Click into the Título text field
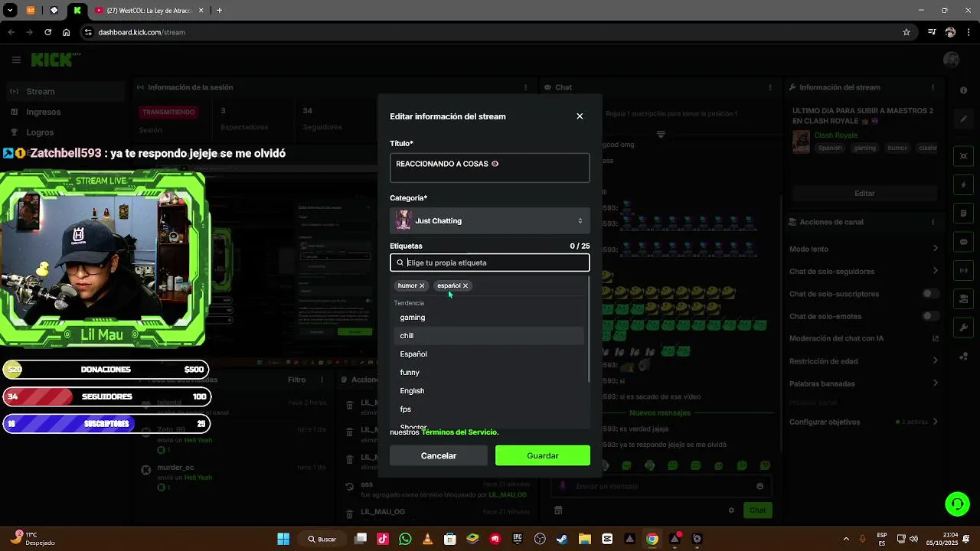 pos(489,168)
